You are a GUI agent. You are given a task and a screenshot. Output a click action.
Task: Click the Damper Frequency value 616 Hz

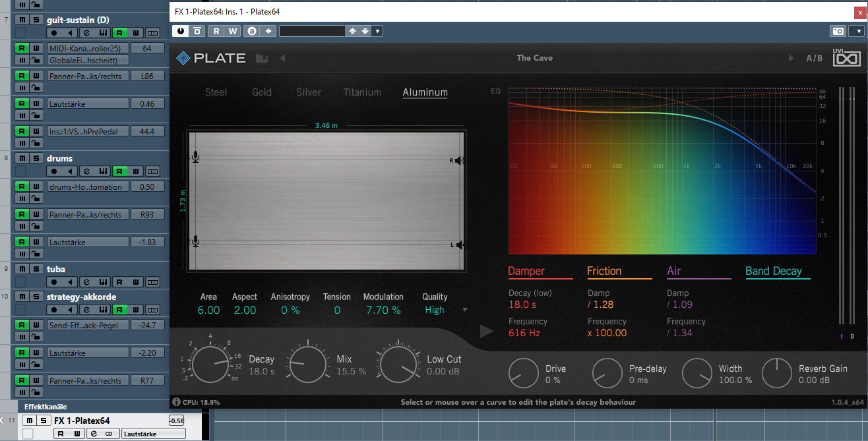(524, 333)
